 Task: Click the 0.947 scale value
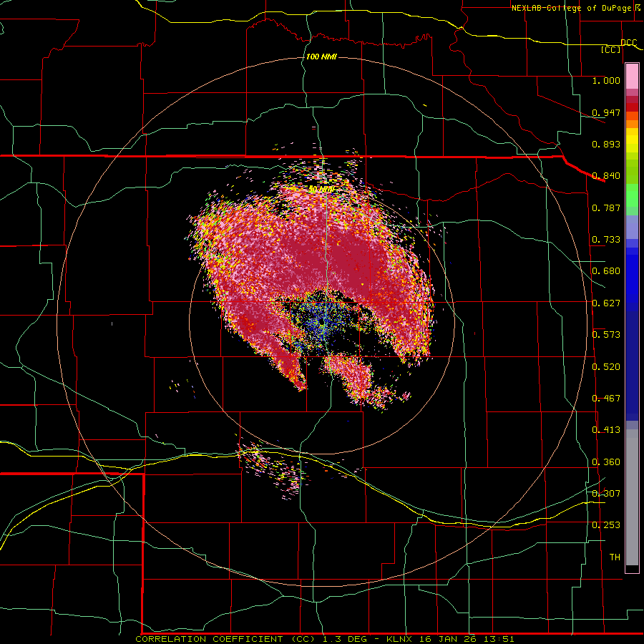tap(606, 112)
